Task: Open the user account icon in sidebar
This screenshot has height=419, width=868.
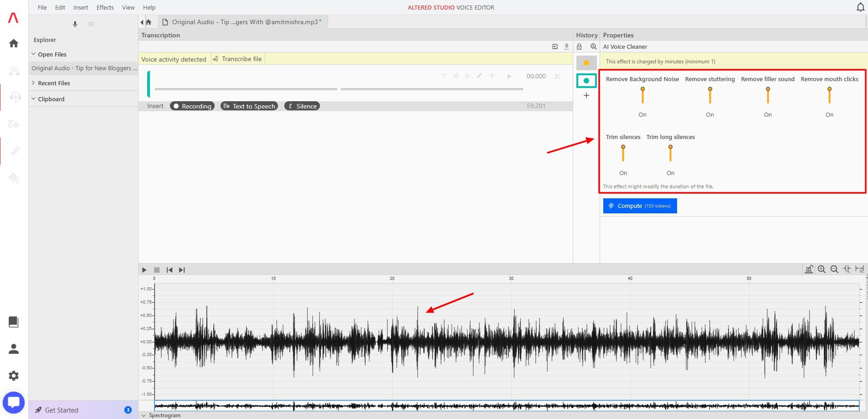Action: 14,349
